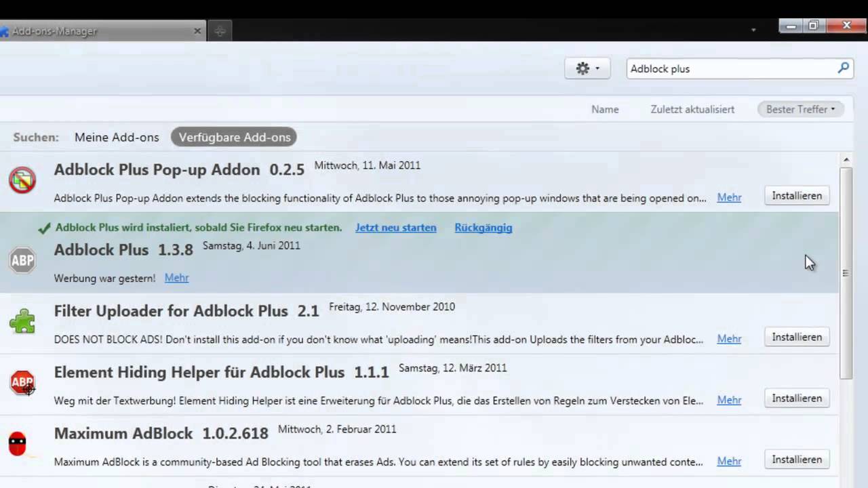Click the magnifier search icon in search box
The width and height of the screenshot is (868, 488).
pyautogui.click(x=843, y=68)
